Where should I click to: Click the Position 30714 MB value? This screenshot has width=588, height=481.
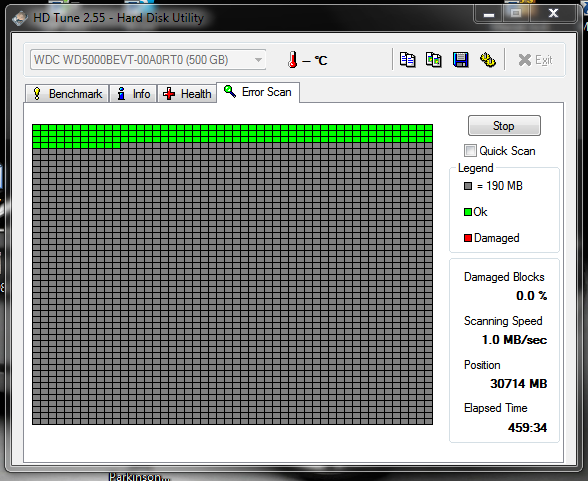pyautogui.click(x=519, y=384)
